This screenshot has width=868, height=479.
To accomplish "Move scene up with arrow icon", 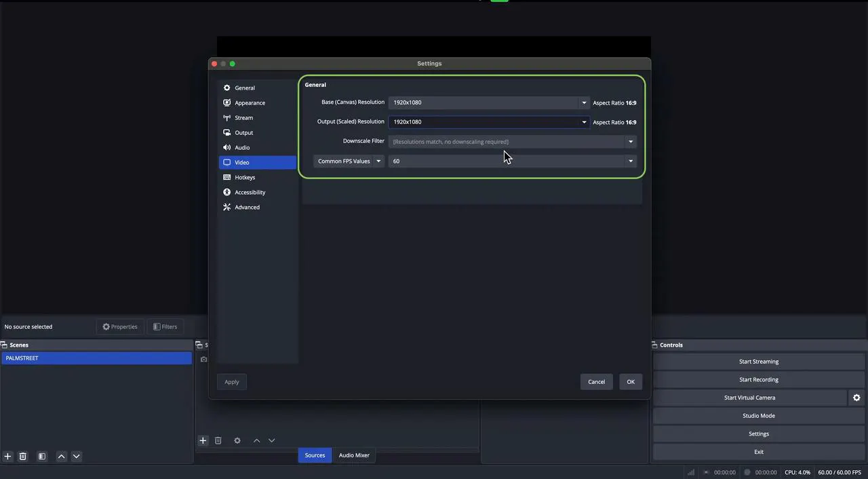I will coord(61,457).
